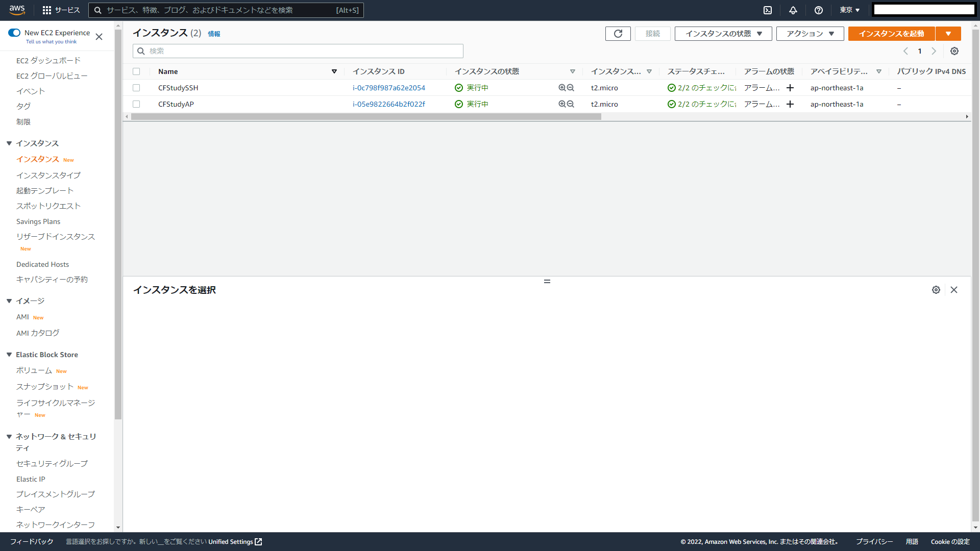Click the インスタンスを起動 button
Image resolution: width=980 pixels, height=551 pixels.
891,34
